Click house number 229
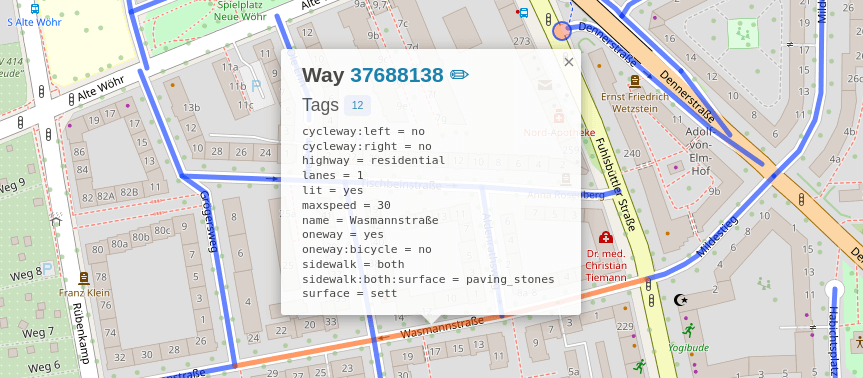 625,326
